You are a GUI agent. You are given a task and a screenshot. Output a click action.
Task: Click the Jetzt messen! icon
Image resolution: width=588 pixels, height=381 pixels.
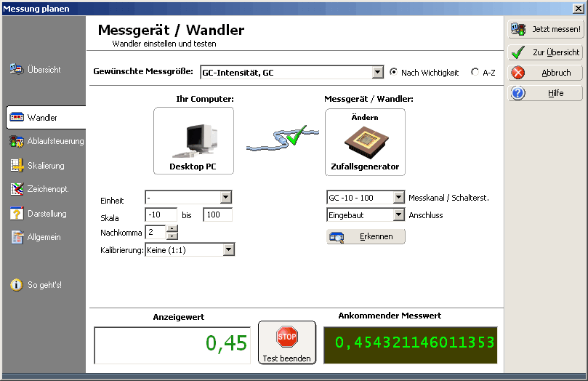tap(518, 29)
